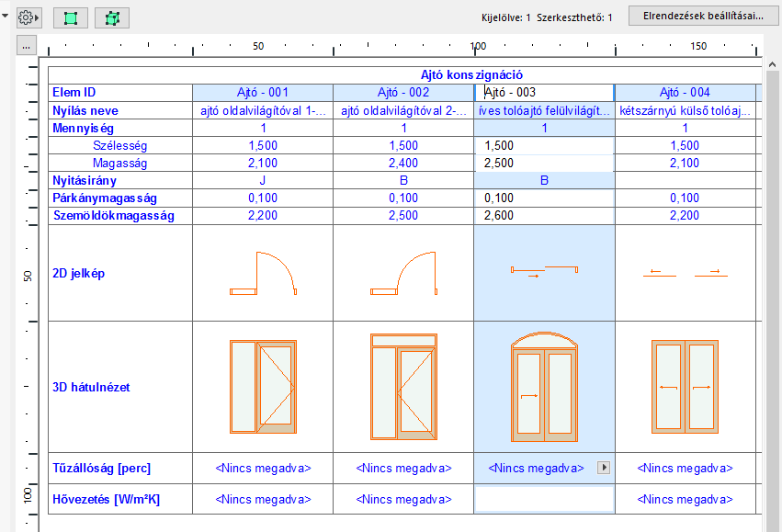Open the gear settings dropdown in toolbar
782x532 pixels.
27,17
